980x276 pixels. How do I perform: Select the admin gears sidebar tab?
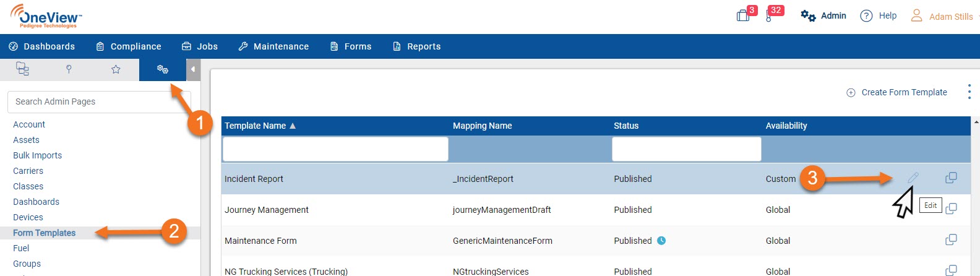[x=162, y=69]
